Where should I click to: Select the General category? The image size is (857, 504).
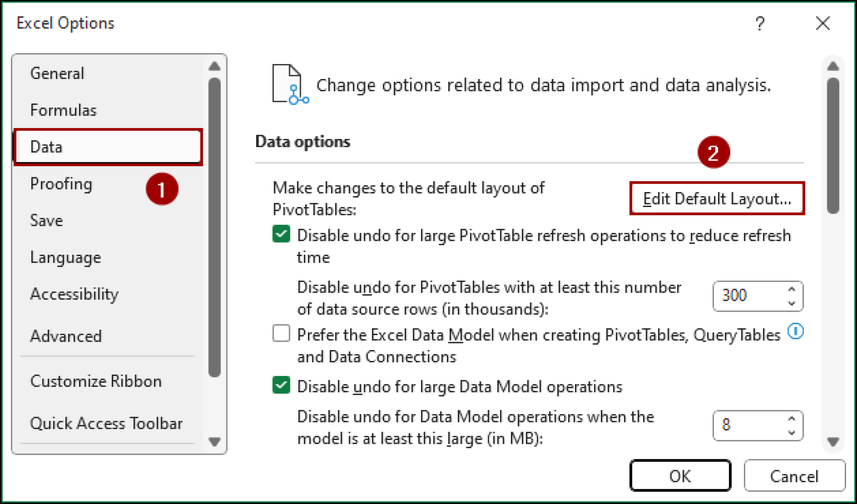click(57, 73)
